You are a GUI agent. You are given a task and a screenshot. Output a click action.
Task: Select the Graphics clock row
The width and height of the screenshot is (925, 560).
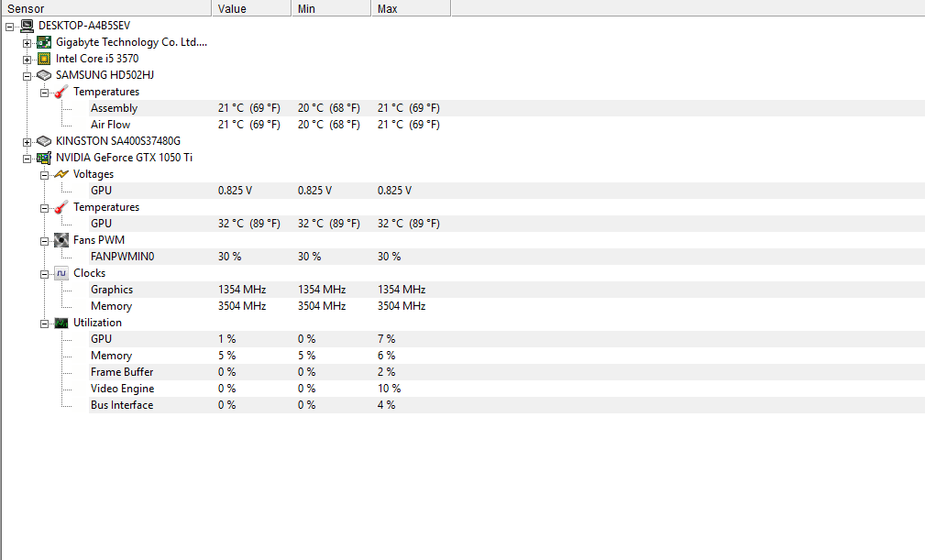(x=507, y=290)
